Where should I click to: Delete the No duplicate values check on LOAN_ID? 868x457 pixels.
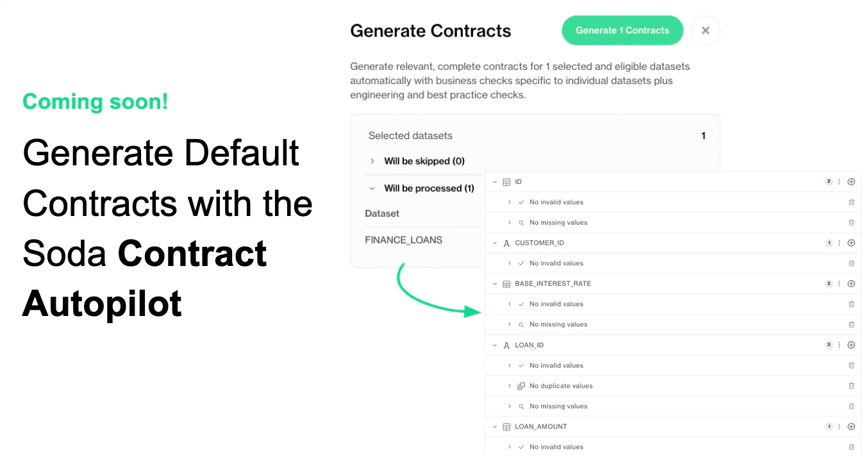[x=851, y=385]
